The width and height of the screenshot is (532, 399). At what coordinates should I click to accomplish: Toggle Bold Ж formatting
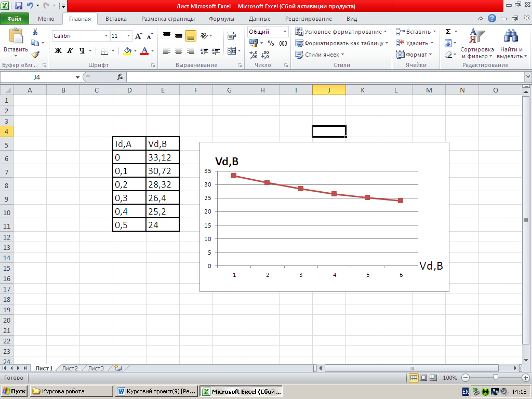coord(58,51)
